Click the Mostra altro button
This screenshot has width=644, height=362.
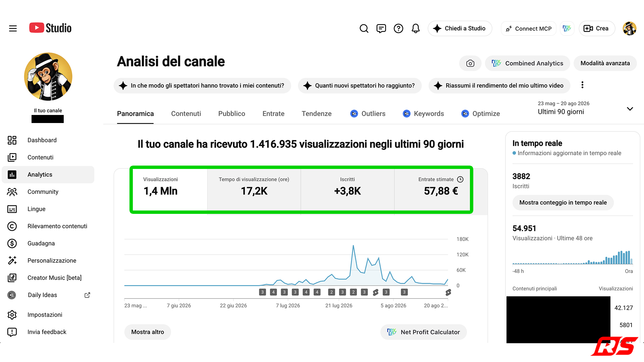point(148,332)
